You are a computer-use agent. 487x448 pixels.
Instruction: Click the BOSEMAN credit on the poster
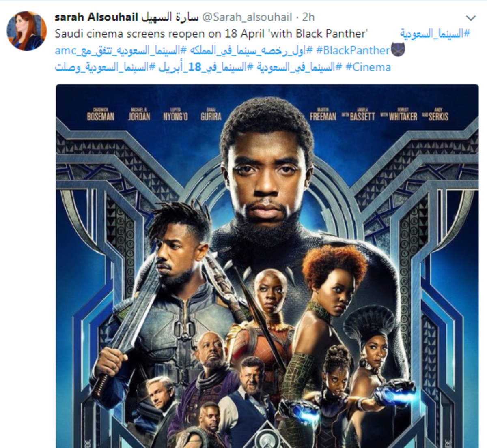100,116
